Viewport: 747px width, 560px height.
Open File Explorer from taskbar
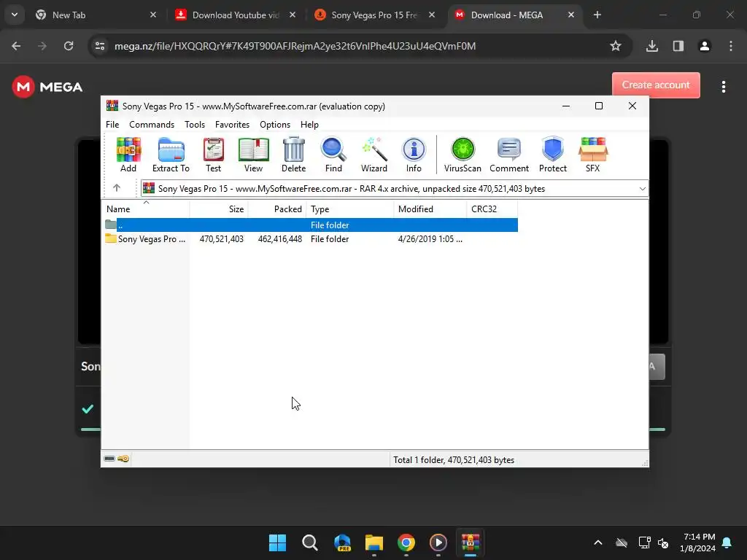pos(374,542)
